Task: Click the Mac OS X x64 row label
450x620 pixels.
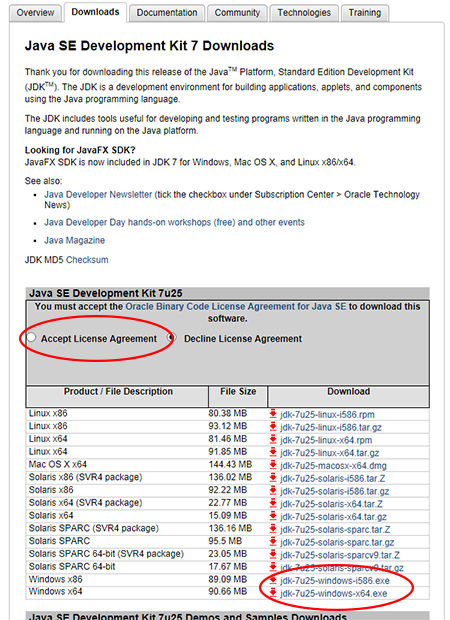Action: (x=58, y=464)
